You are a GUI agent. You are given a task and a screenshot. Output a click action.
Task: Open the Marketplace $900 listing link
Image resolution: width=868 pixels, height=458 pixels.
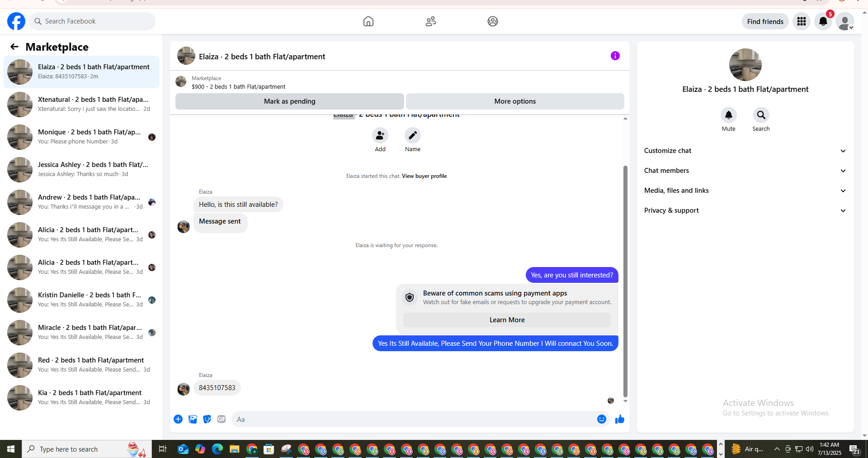(238, 86)
